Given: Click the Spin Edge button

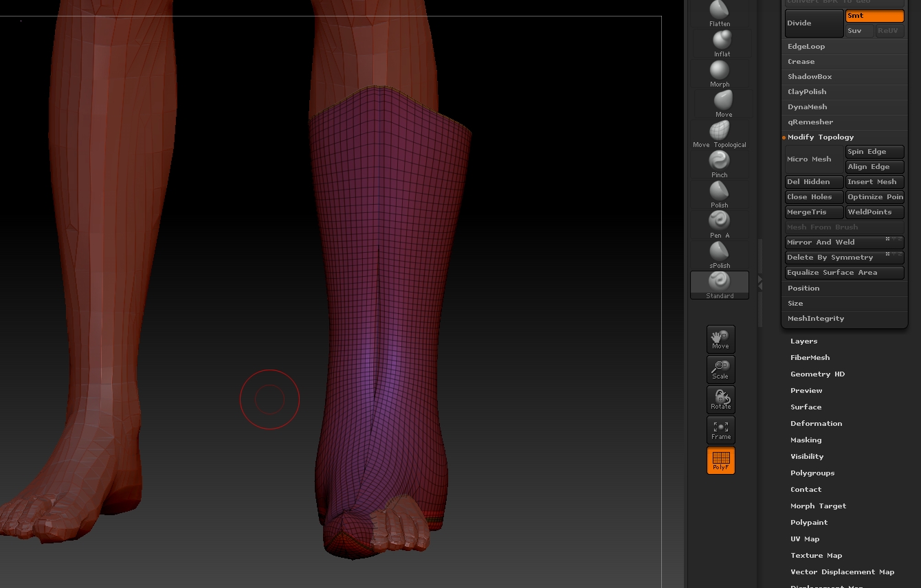Looking at the screenshot, I should click(x=874, y=152).
